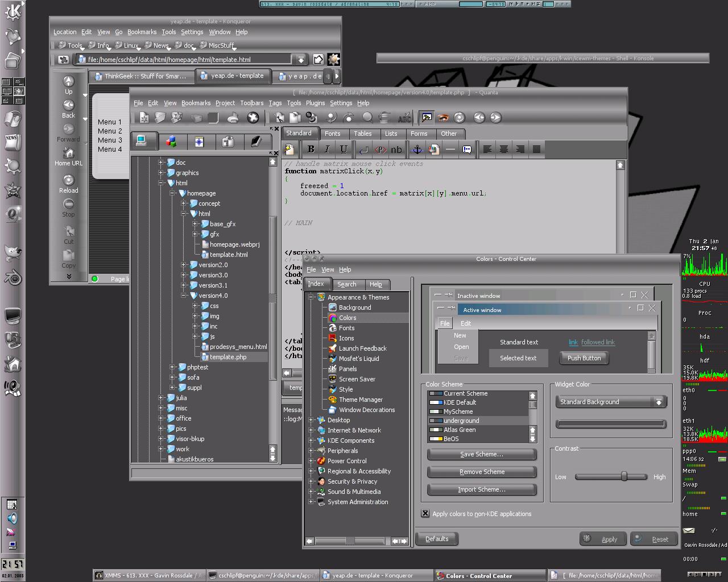The width and height of the screenshot is (728, 582).
Task: Click the forward arrow icon in Quanta toolbar
Action: coord(496,118)
